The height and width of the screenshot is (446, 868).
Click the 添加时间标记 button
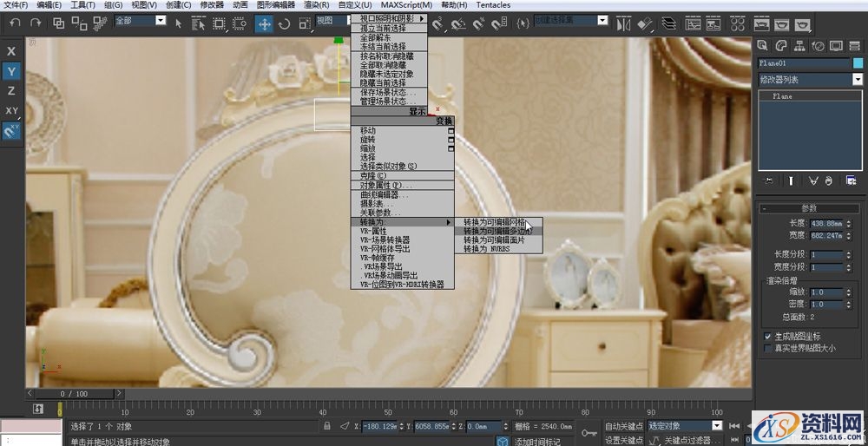pos(536,442)
